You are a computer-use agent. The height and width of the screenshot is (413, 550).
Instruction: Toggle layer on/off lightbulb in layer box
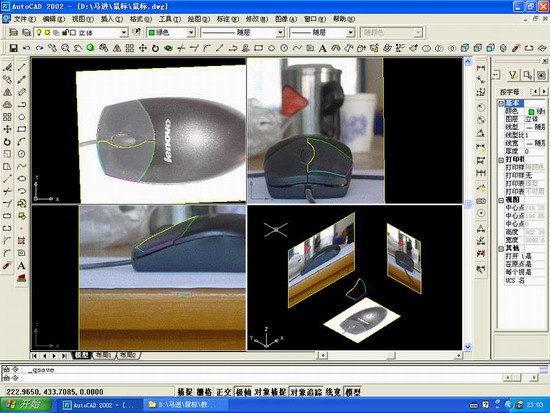point(39,33)
